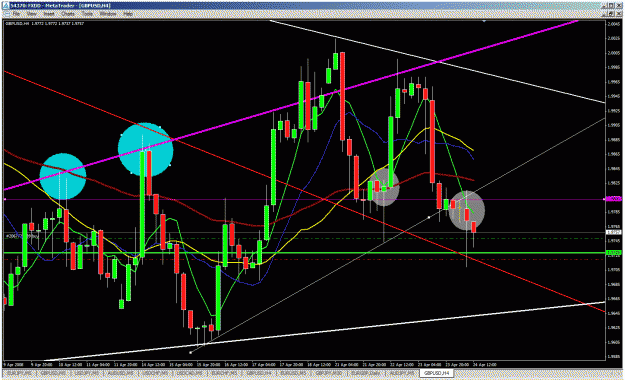
Task: Switch to the AUDJPY chart tab
Action: coord(401,373)
